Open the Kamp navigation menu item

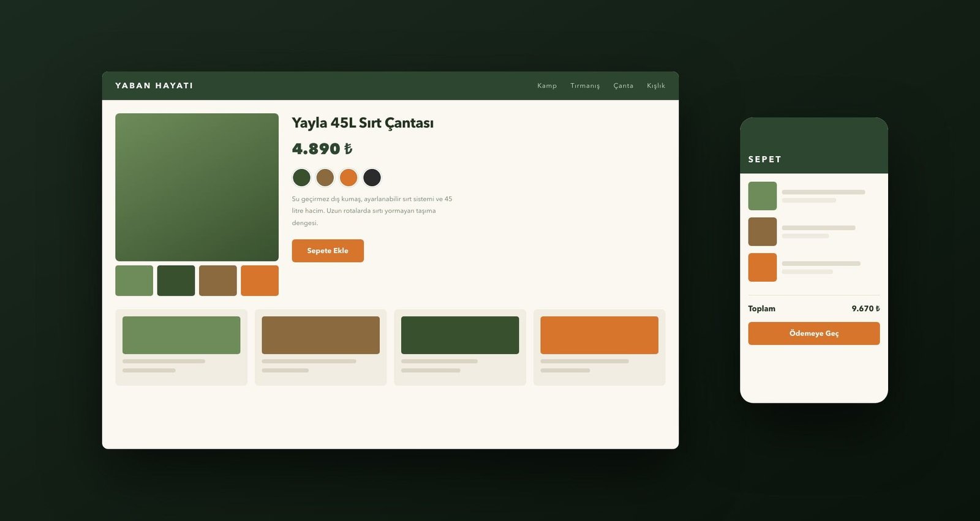[547, 86]
